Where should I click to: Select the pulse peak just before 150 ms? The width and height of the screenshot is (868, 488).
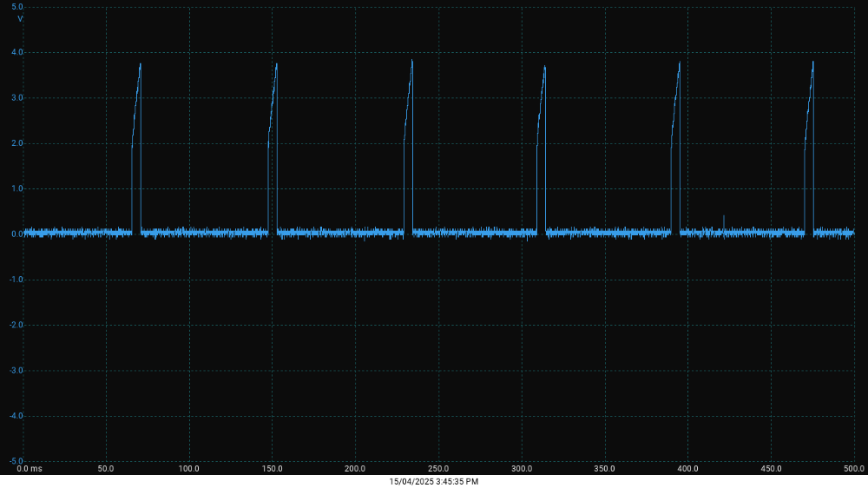276,64
